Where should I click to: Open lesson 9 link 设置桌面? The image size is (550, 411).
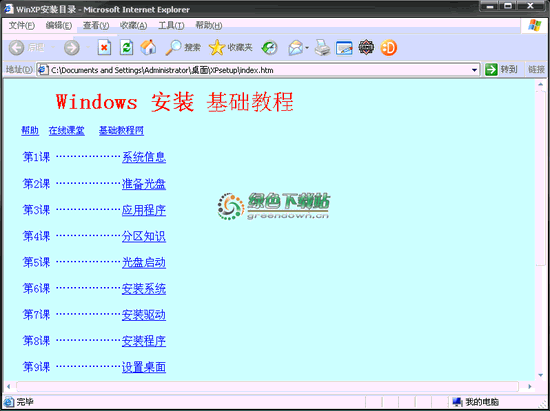click(x=144, y=367)
